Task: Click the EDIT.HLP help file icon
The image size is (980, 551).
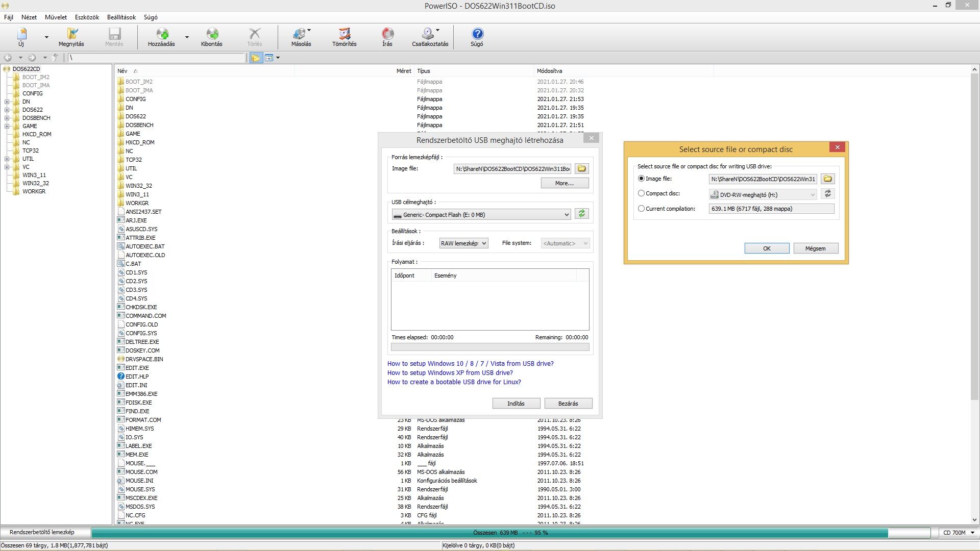Action: click(121, 377)
